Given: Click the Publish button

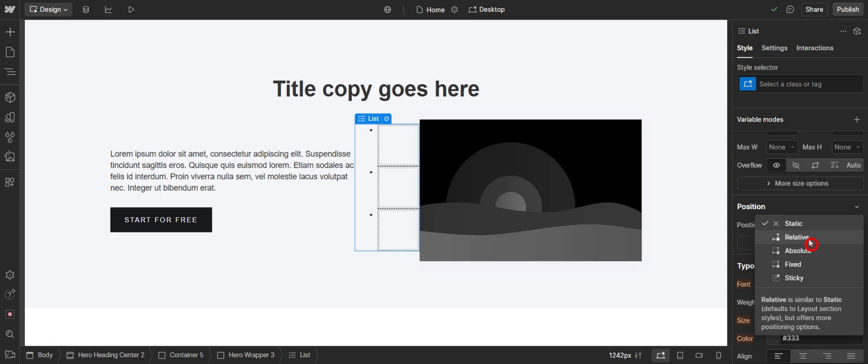Looking at the screenshot, I should tap(848, 10).
